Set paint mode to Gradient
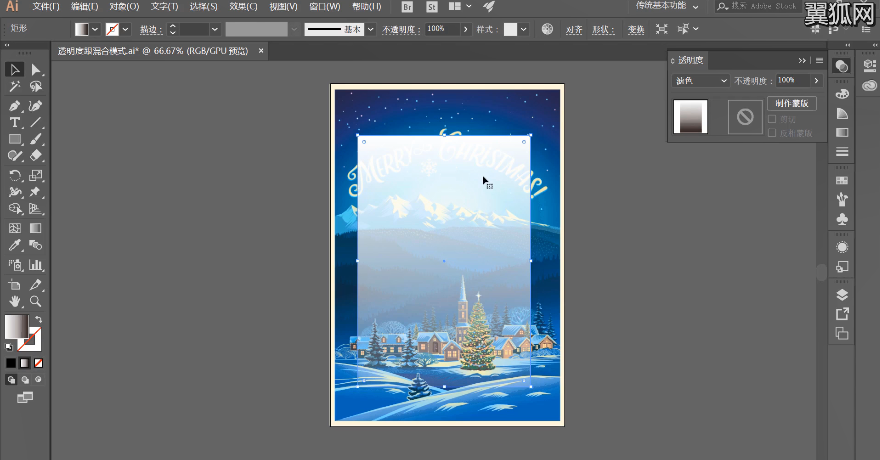The image size is (880, 460). click(25, 363)
